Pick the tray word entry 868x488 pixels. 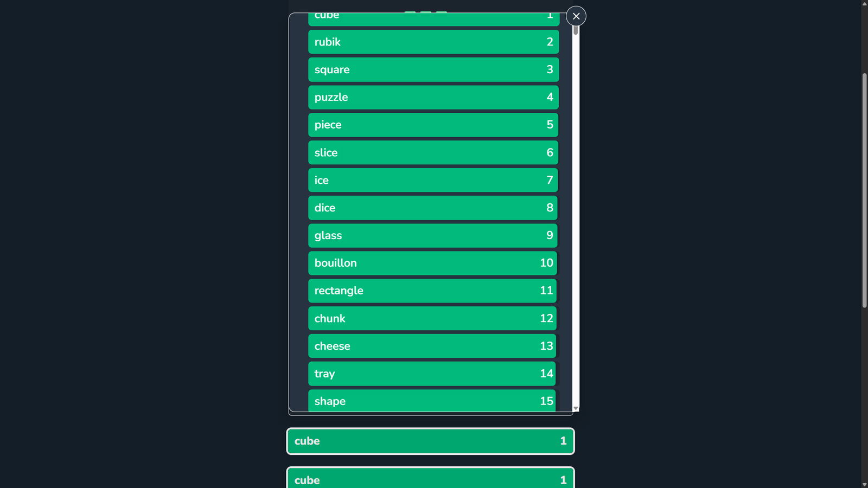[432, 374]
